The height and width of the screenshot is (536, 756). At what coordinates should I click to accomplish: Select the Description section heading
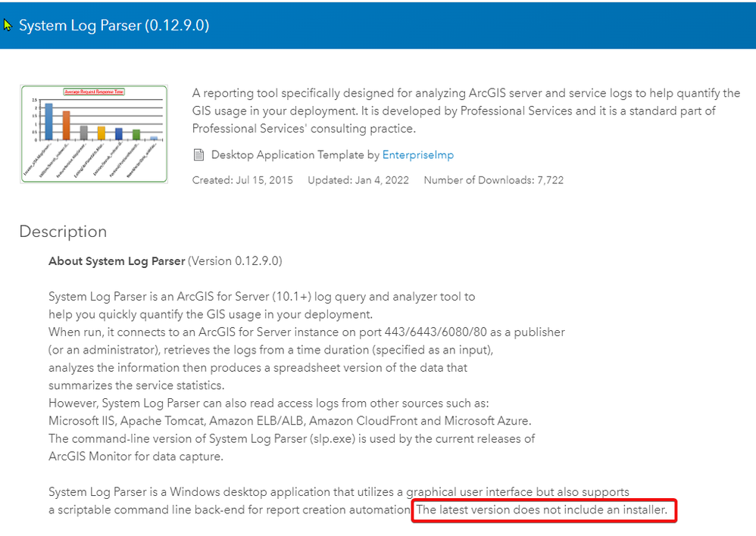pos(63,232)
